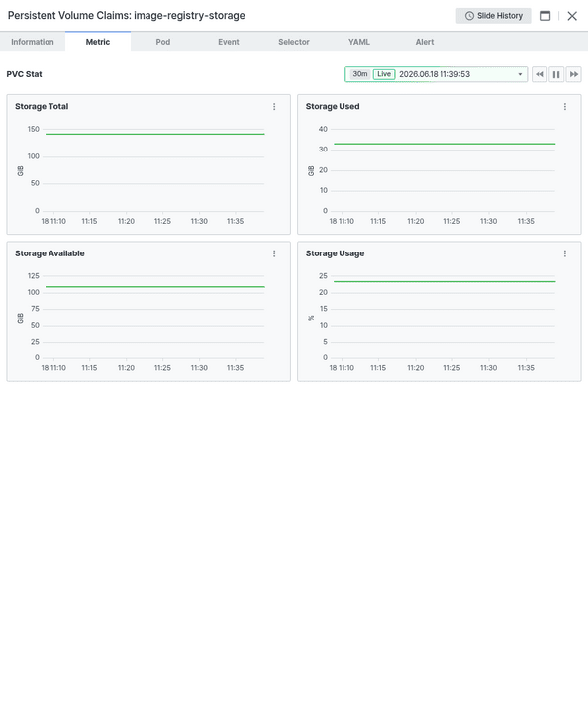The height and width of the screenshot is (706, 588).
Task: Toggle the Live mode badge
Action: click(384, 74)
